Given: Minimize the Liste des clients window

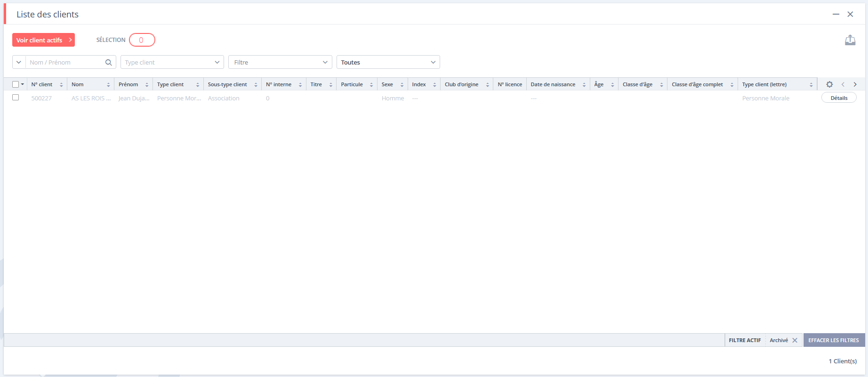Looking at the screenshot, I should pos(836,14).
